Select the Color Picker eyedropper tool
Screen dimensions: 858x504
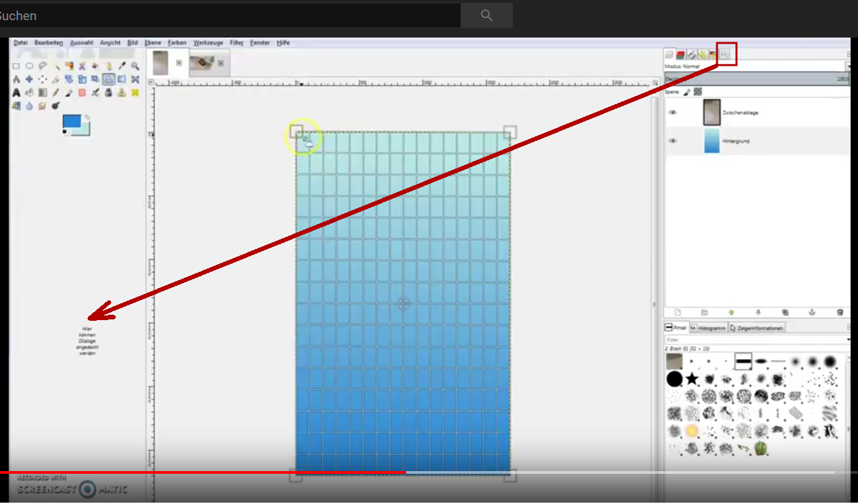122,66
